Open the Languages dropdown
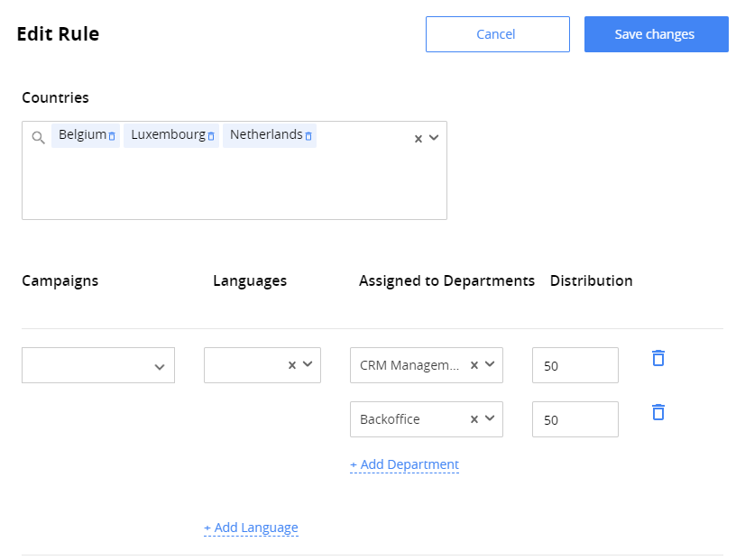Screen dimensions: 745x560 click(x=309, y=365)
